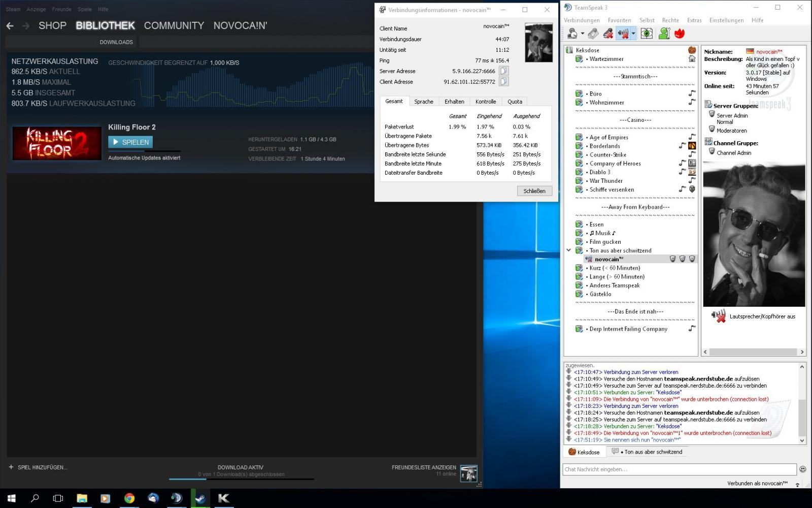Click friends list avatar icon in Steam
This screenshot has width=812, height=508.
point(469,473)
